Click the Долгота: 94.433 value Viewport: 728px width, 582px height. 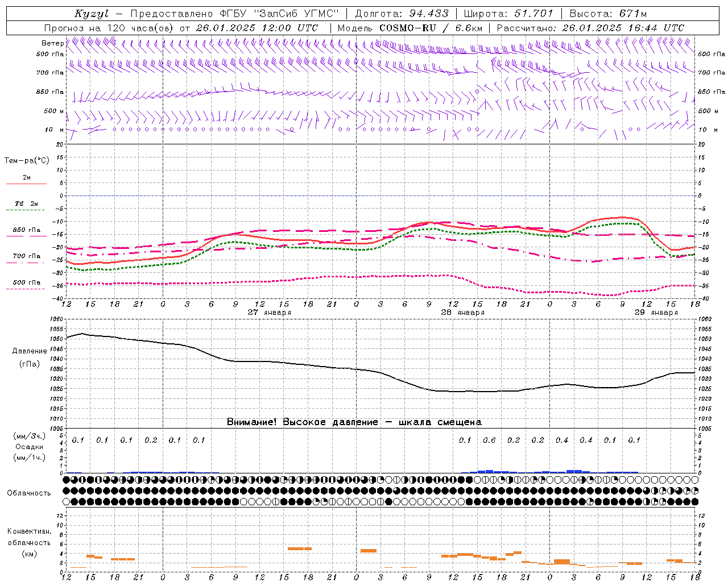[402, 14]
